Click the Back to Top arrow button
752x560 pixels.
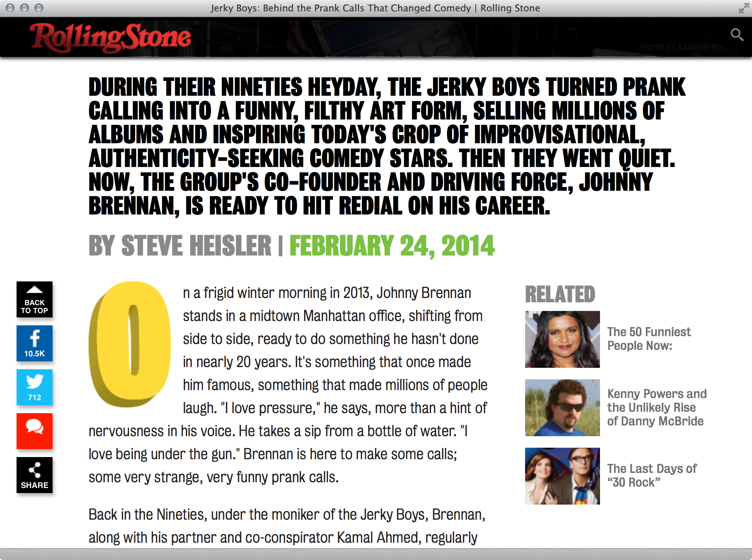pyautogui.click(x=35, y=299)
